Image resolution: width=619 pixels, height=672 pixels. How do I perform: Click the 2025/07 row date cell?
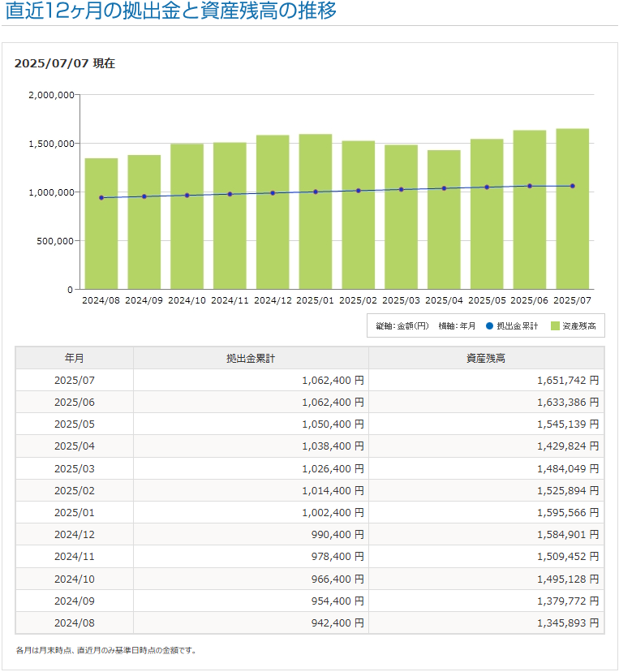tap(74, 380)
